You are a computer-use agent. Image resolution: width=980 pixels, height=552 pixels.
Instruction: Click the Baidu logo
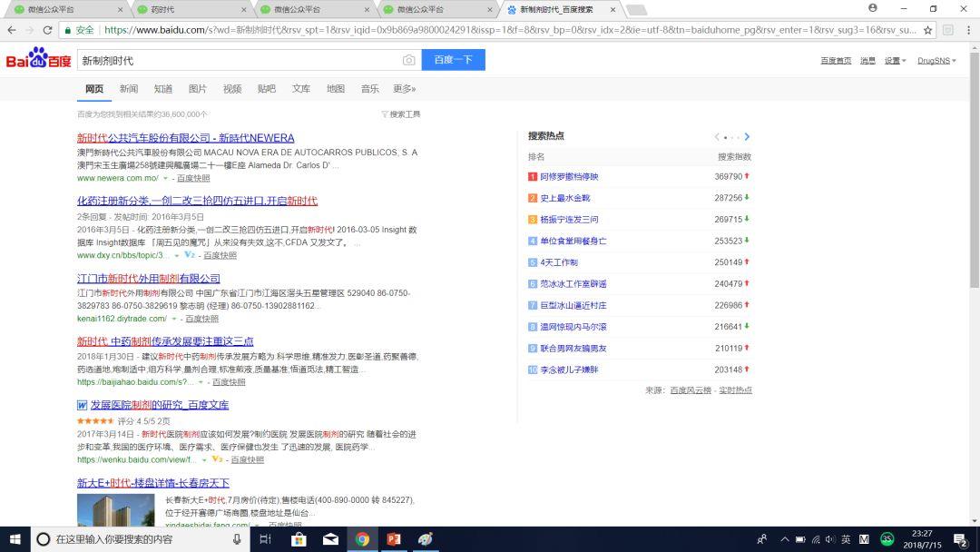coord(38,60)
